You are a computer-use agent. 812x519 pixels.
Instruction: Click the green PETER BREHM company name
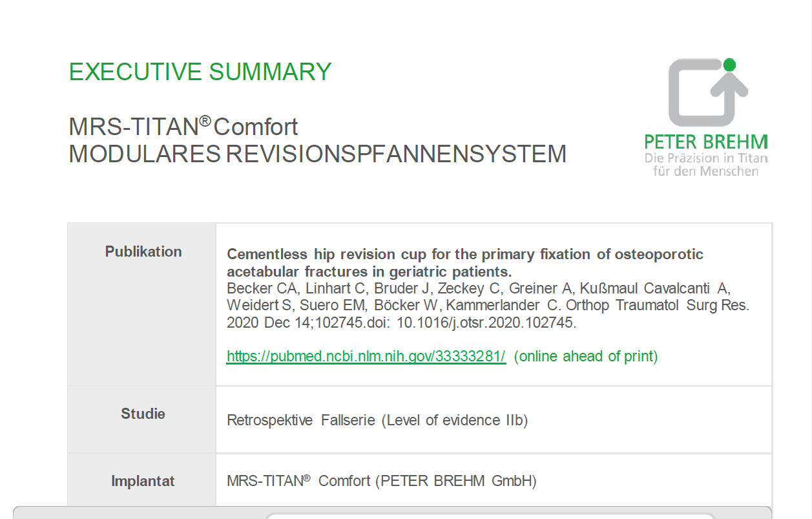[705, 142]
